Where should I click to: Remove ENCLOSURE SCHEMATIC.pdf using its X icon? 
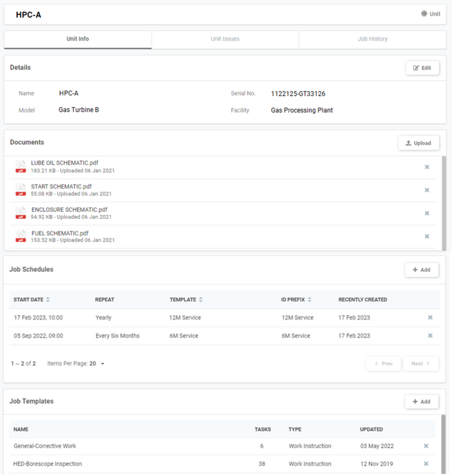click(426, 213)
